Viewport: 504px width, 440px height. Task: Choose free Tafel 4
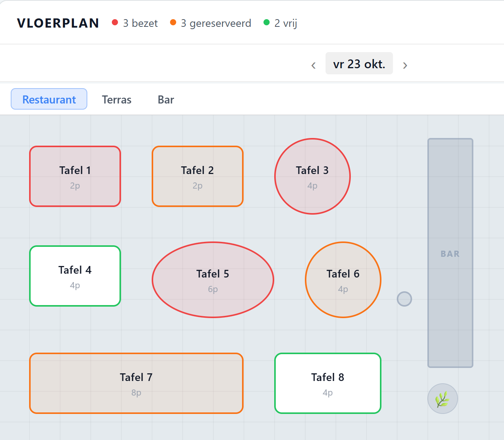click(x=75, y=276)
